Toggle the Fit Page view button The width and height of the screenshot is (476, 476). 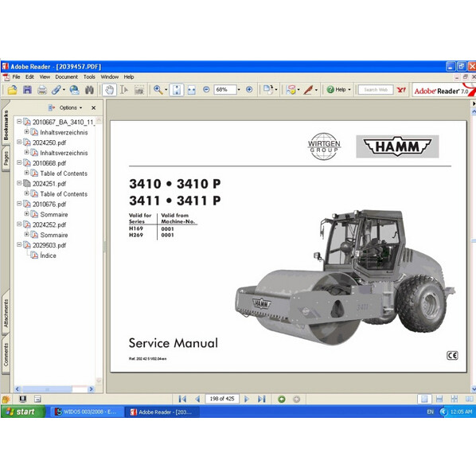point(177,90)
